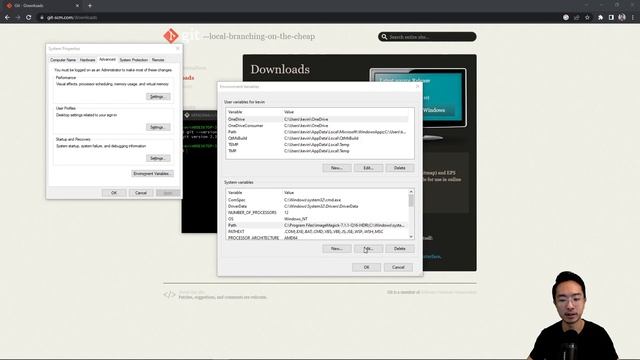Click the up arrow of System variables scrollbar
This screenshot has height=360, width=640.
coord(411,191)
